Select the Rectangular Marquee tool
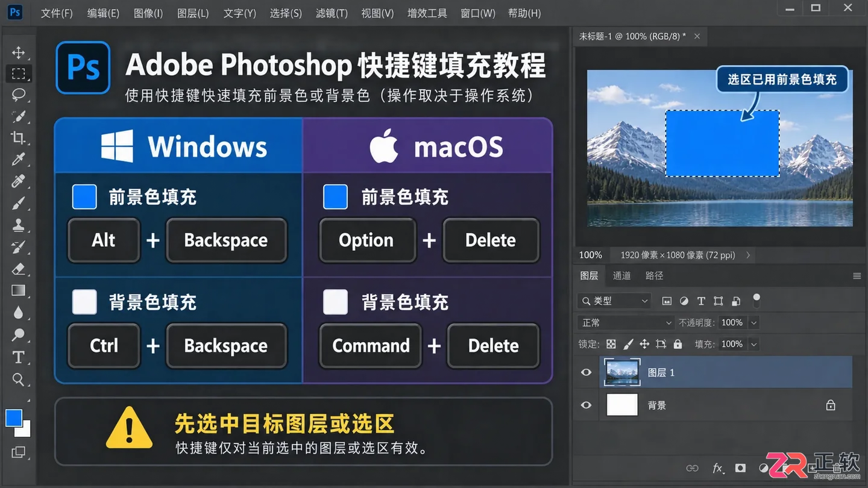The image size is (868, 488). click(x=18, y=74)
